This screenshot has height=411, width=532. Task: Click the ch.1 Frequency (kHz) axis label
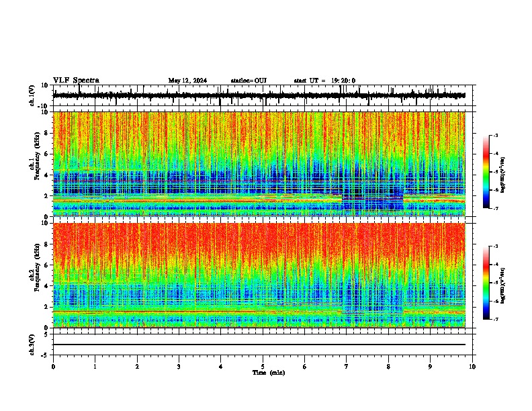(36, 156)
